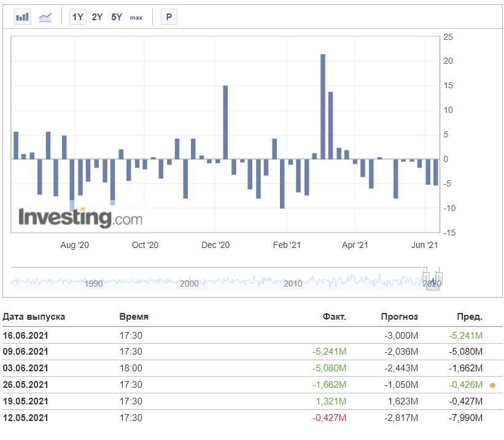Click the tallest bar near March '21
Screen dimensions: 504x440
(323, 107)
